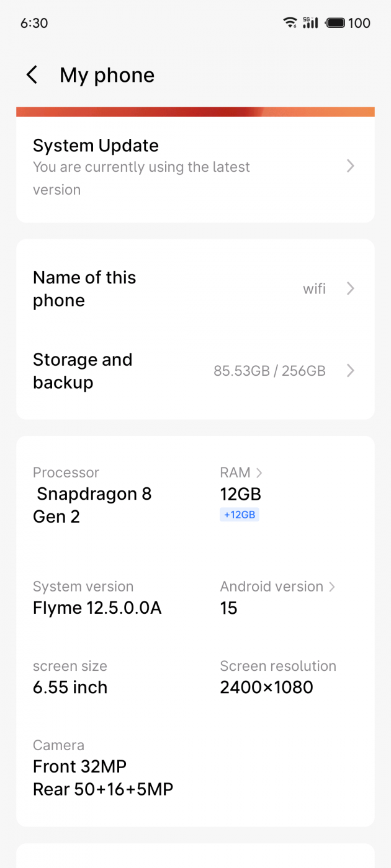Tap the Wi-Fi status icon
Image resolution: width=391 pixels, height=868 pixels.
pyautogui.click(x=289, y=23)
